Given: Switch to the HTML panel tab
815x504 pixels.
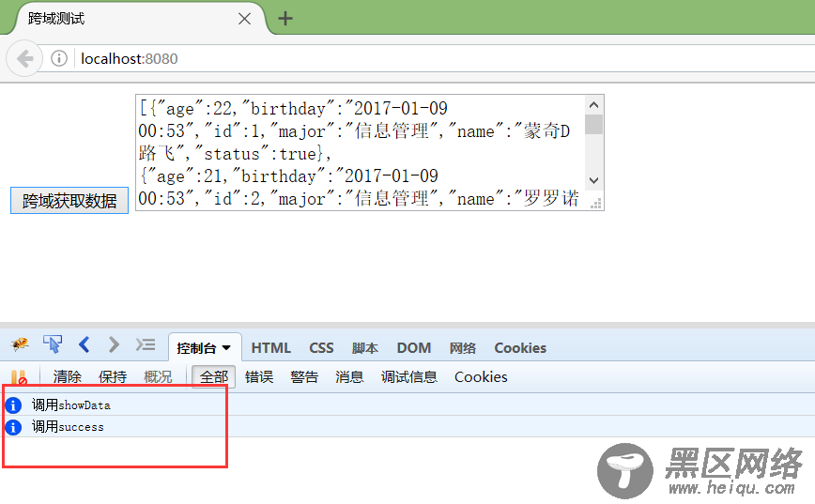Looking at the screenshot, I should click(x=270, y=347).
